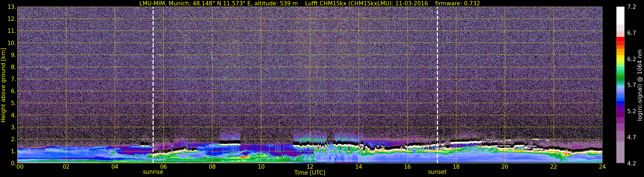Click the time axis tick label 12

[x=310, y=167]
